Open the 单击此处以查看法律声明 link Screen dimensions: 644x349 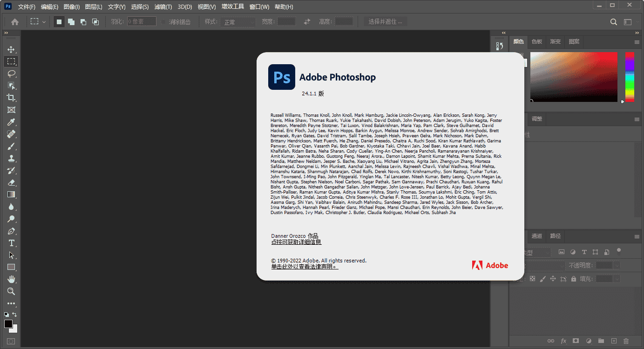[305, 267]
